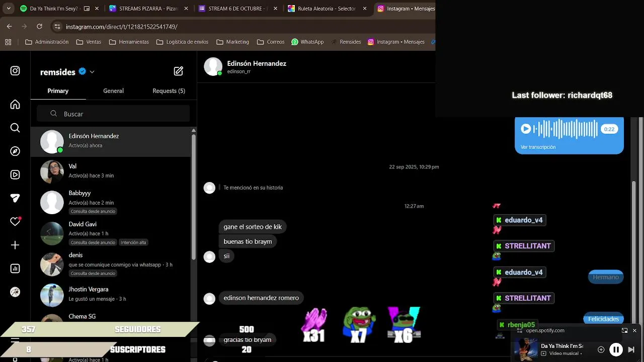The image size is (644, 362).
Task: Expand the remsides account switcher chevron
Action: tap(92, 72)
